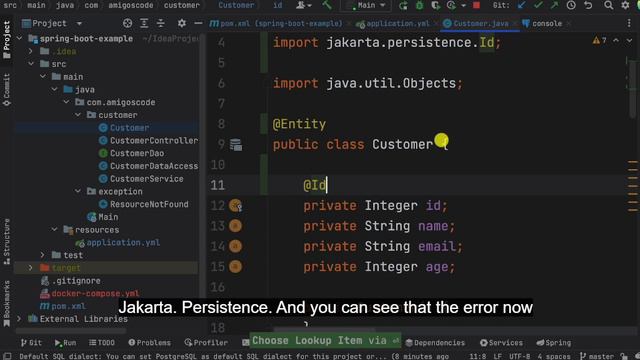
Task: Switch to the console tab
Action: (x=542, y=24)
